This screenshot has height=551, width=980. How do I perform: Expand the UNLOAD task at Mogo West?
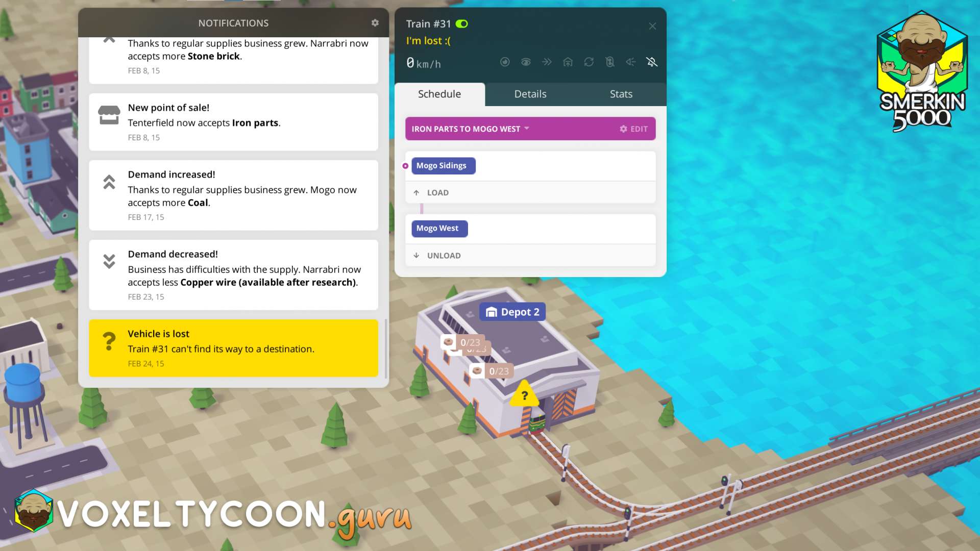pos(443,256)
